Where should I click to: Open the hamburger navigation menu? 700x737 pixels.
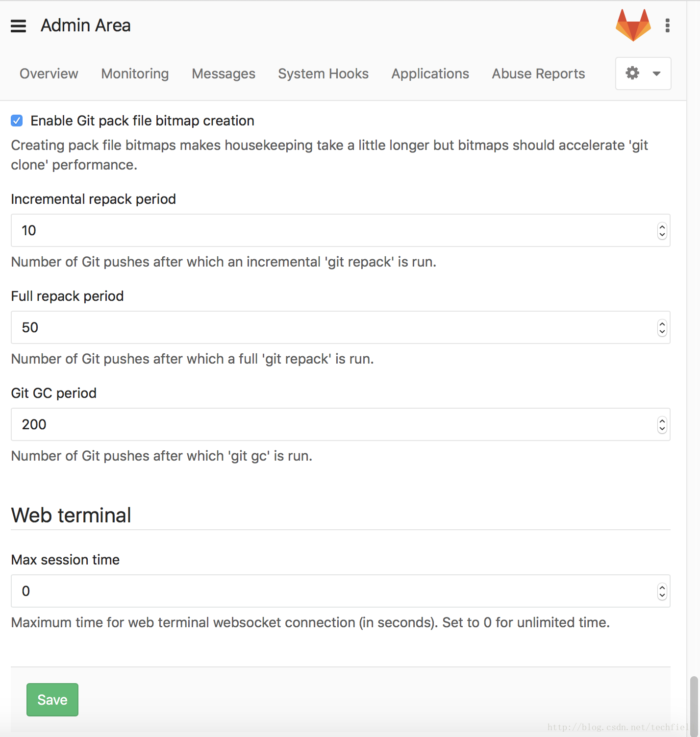[18, 26]
